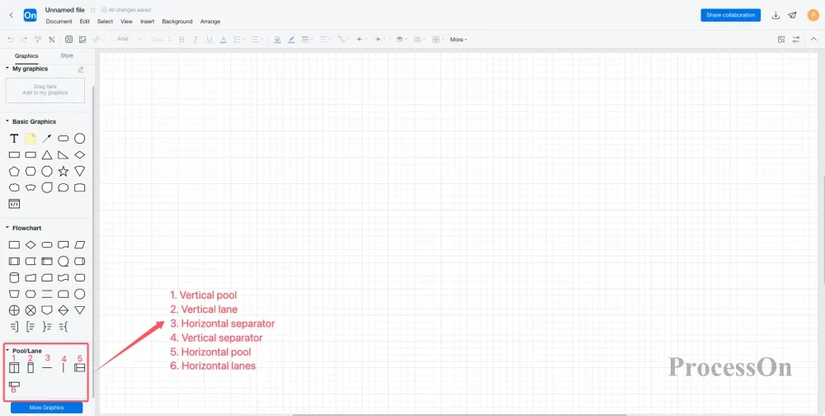825x416 pixels.
Task: Pick the Vertical separator shape
Action: 63,368
